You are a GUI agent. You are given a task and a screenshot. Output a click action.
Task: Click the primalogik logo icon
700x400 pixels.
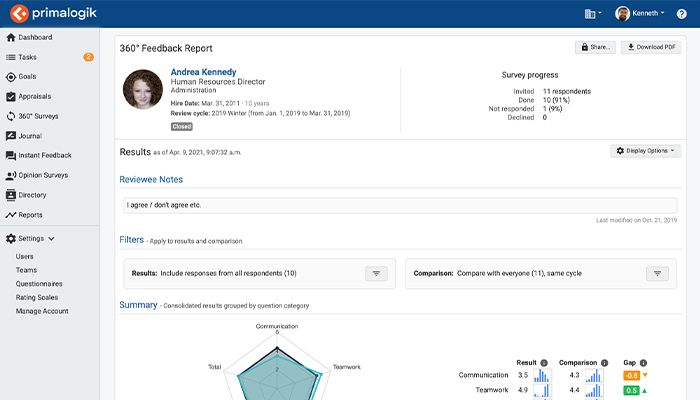pyautogui.click(x=19, y=13)
